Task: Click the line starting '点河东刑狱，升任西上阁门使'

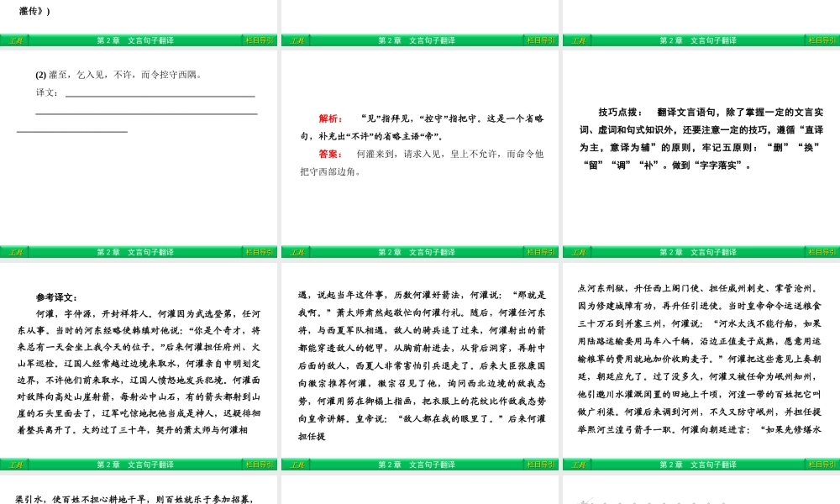Action: [x=699, y=289]
